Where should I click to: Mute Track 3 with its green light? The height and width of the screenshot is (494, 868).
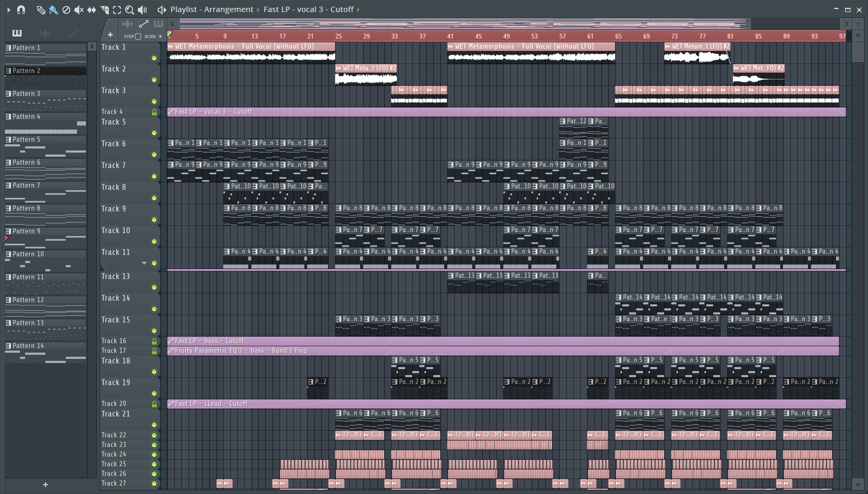coord(154,101)
